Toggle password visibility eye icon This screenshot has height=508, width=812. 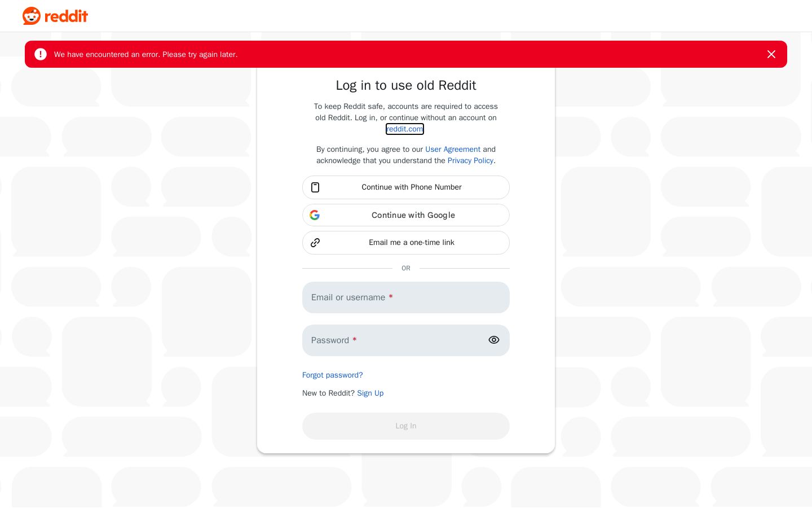pyautogui.click(x=494, y=340)
